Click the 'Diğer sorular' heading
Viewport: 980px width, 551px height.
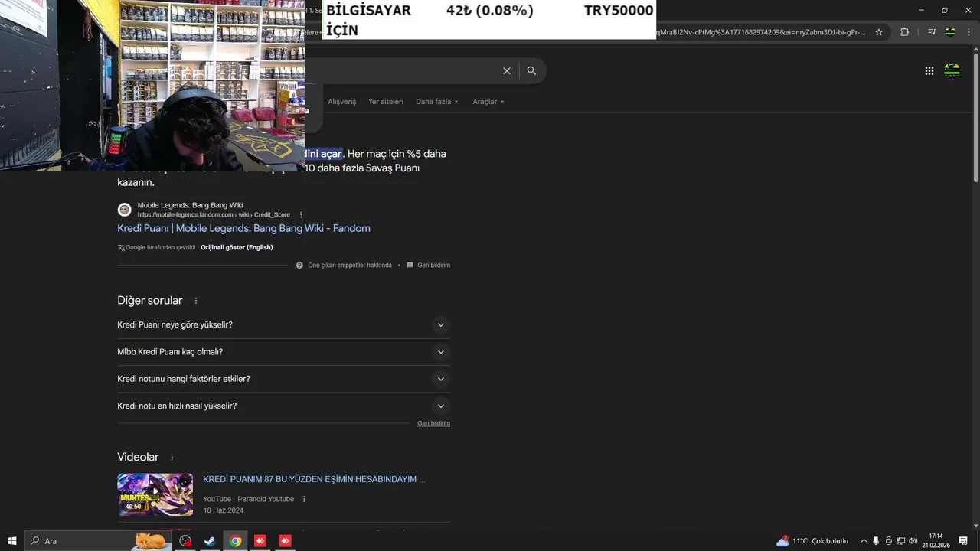coord(150,301)
